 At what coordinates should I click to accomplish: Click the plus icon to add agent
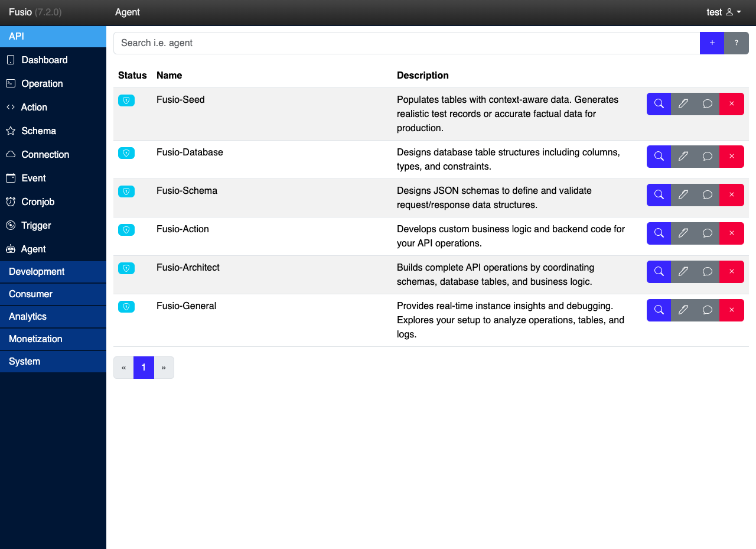tap(712, 43)
